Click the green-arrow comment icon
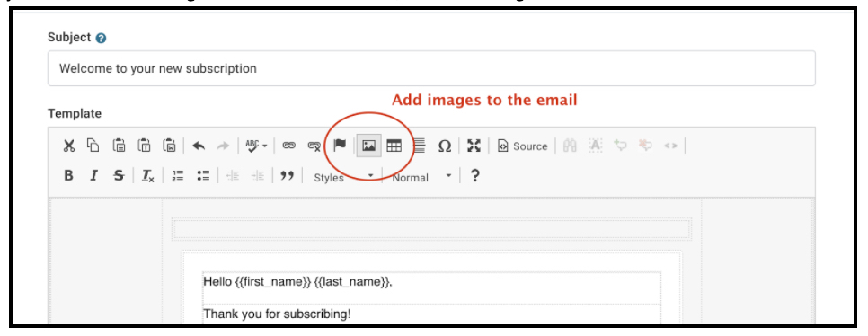The height and width of the screenshot is (336, 868). (620, 146)
